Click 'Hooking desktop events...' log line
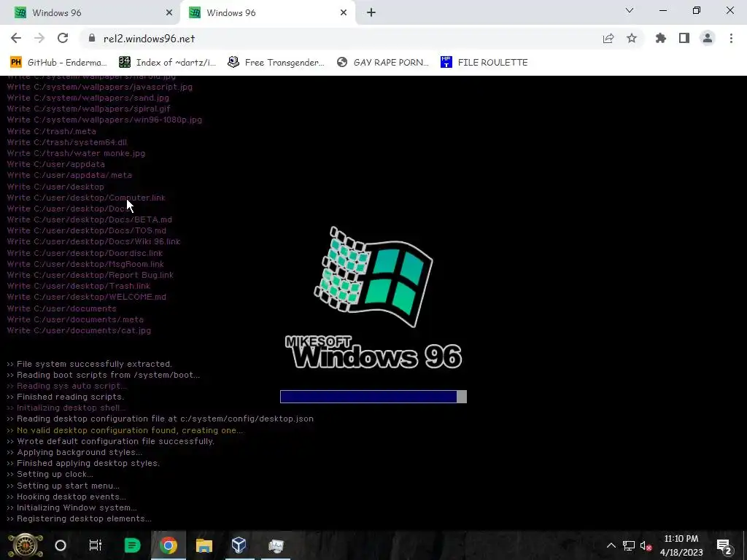This screenshot has height=560, width=747. pyautogui.click(x=66, y=496)
